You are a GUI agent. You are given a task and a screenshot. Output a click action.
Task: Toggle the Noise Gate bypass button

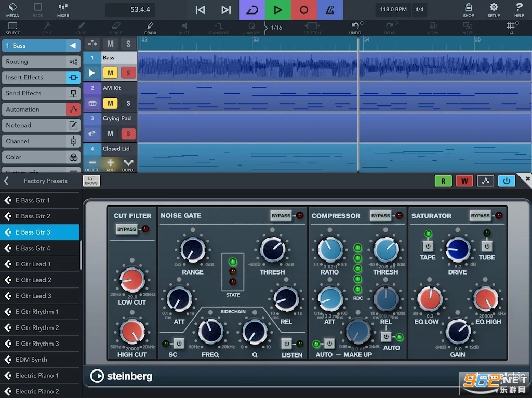point(281,216)
